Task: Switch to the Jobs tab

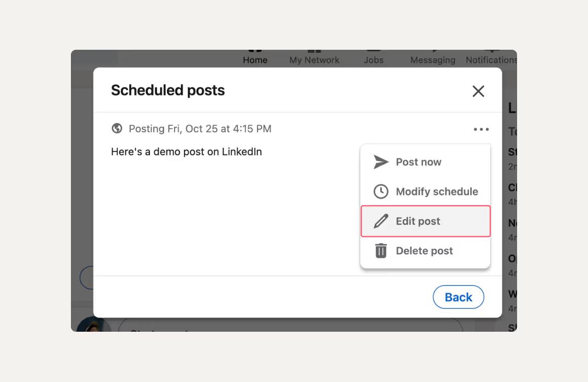Action: point(374,59)
